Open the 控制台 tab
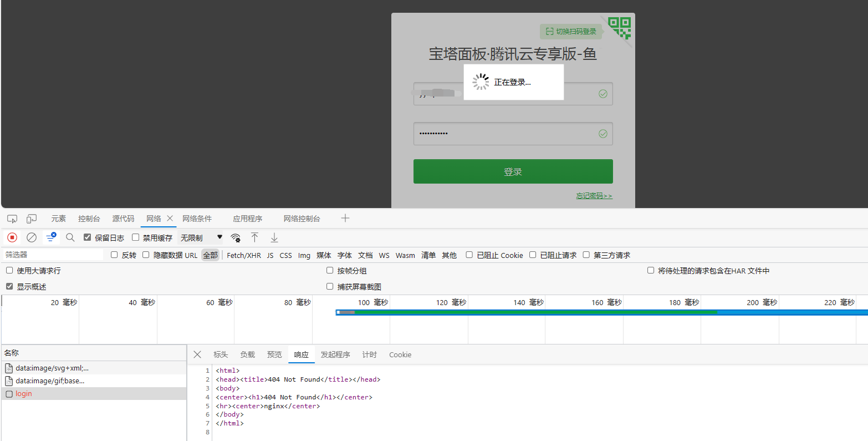The width and height of the screenshot is (868, 441). (89, 219)
